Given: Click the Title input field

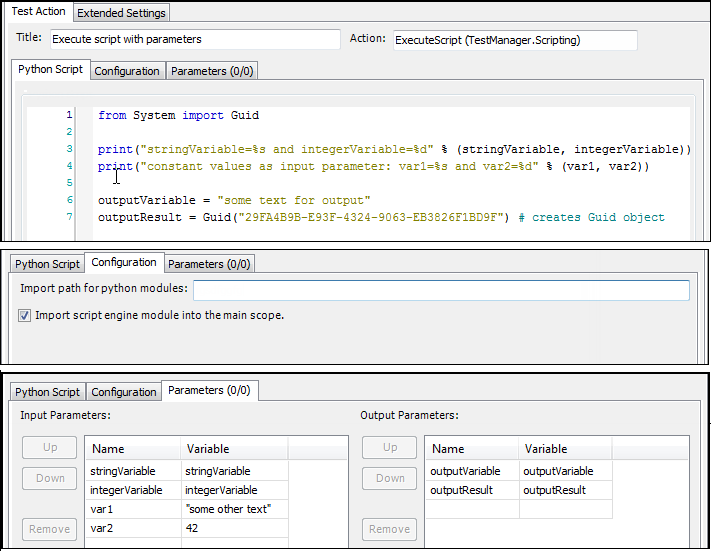Looking at the screenshot, I should (x=195, y=40).
